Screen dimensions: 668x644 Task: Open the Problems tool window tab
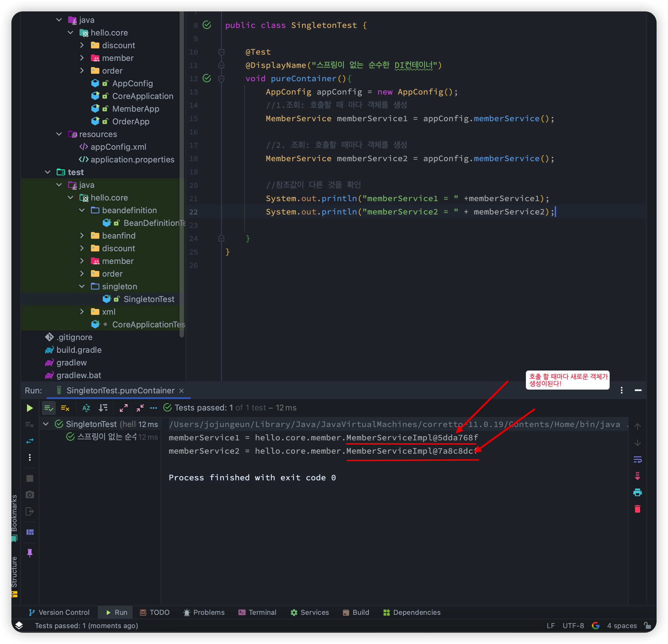[x=204, y=612]
